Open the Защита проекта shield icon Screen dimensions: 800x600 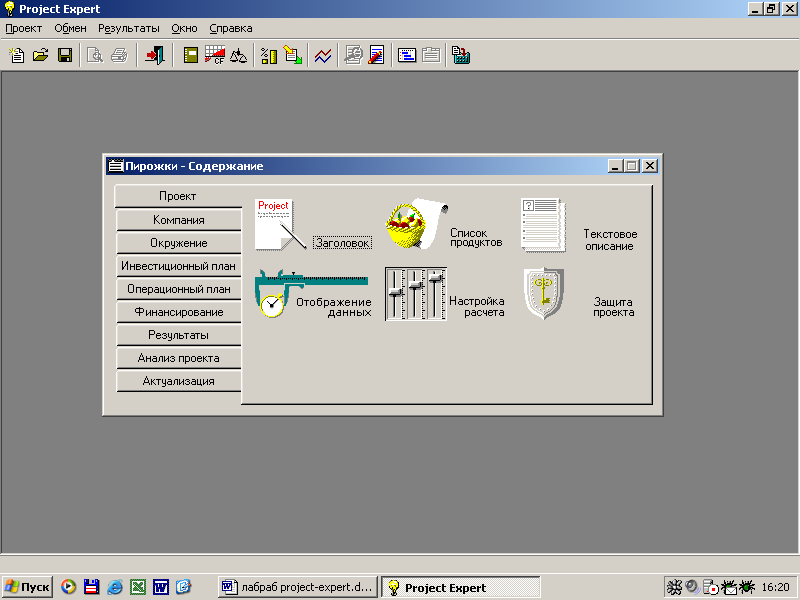pos(544,293)
